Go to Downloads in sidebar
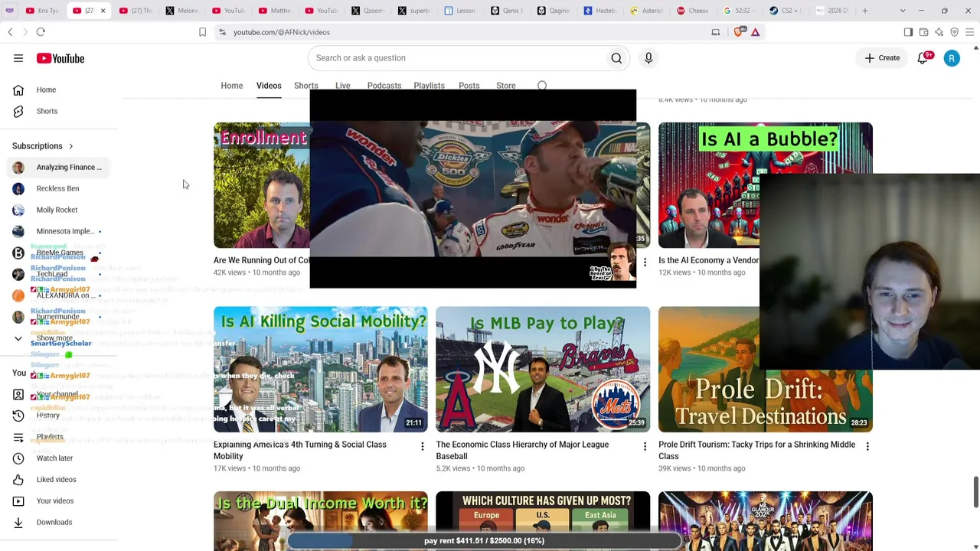 (54, 523)
